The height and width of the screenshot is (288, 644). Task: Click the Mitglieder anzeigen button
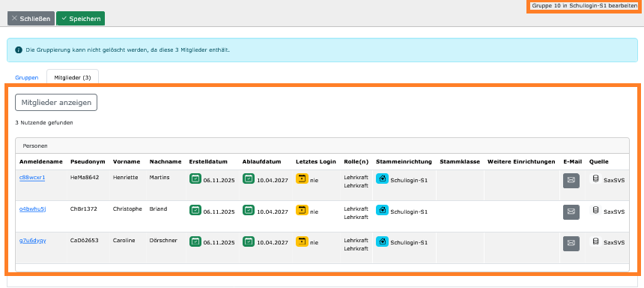[56, 103]
